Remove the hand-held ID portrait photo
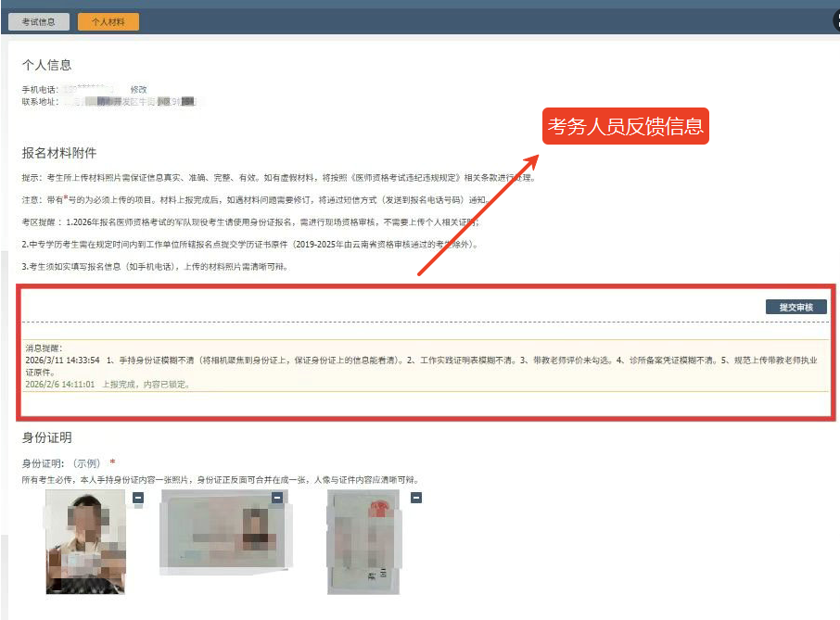Image resolution: width=840 pixels, height=620 pixels. tap(137, 498)
